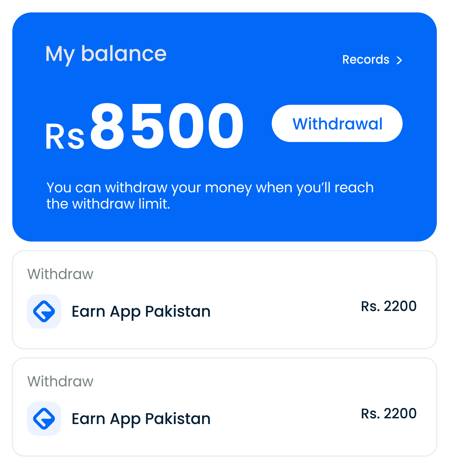Click Rs. 2200 amount in second withdraw record

click(389, 414)
